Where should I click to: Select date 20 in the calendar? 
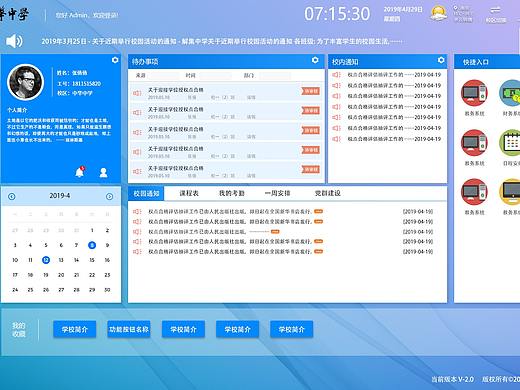pos(61,275)
